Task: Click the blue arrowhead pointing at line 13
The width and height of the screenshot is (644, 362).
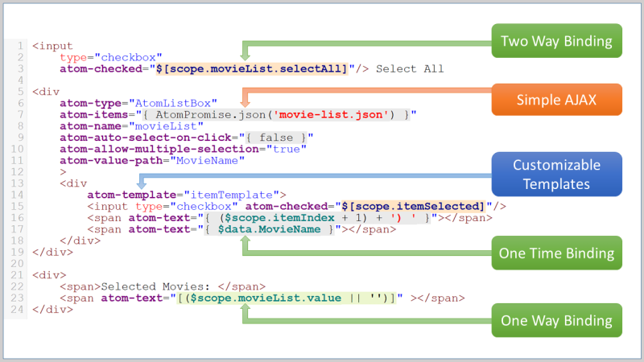Action: pos(142,183)
